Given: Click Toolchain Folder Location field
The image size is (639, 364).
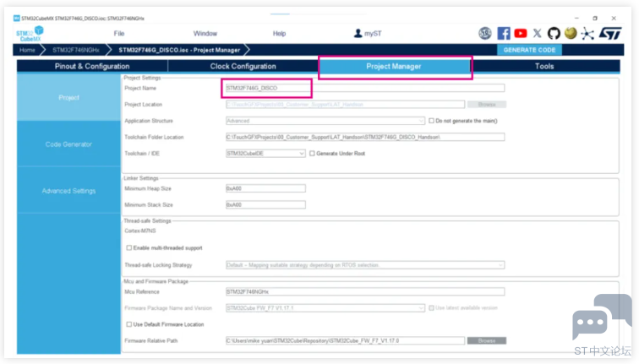Looking at the screenshot, I should coord(365,137).
